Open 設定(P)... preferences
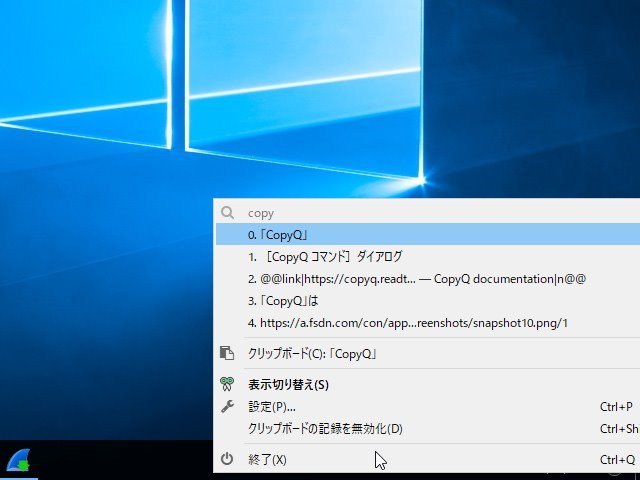The image size is (640, 480). click(428, 407)
